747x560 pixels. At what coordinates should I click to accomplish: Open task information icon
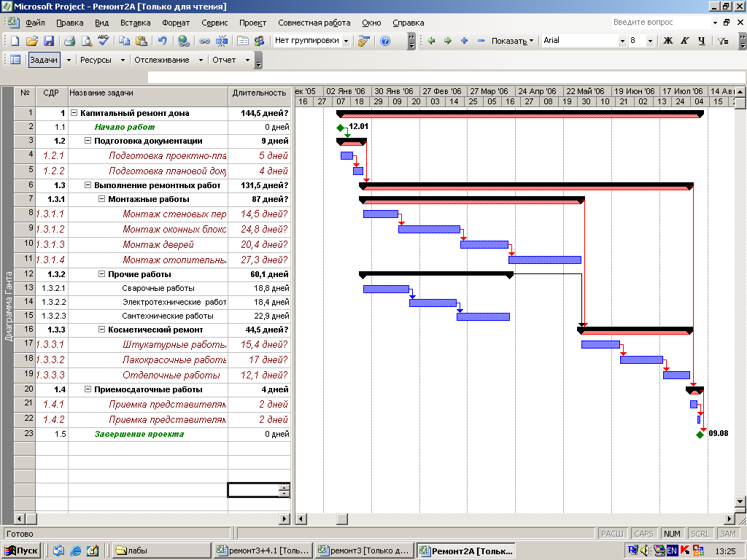point(242,41)
